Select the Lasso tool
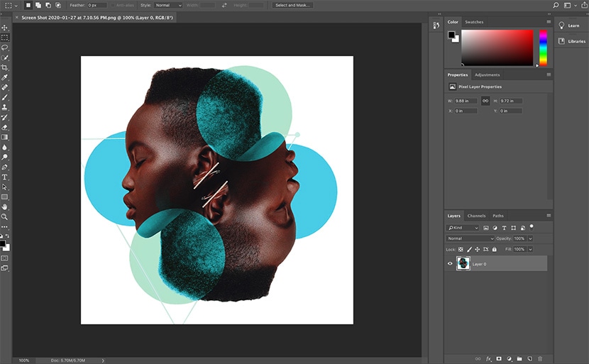 [x=5, y=48]
